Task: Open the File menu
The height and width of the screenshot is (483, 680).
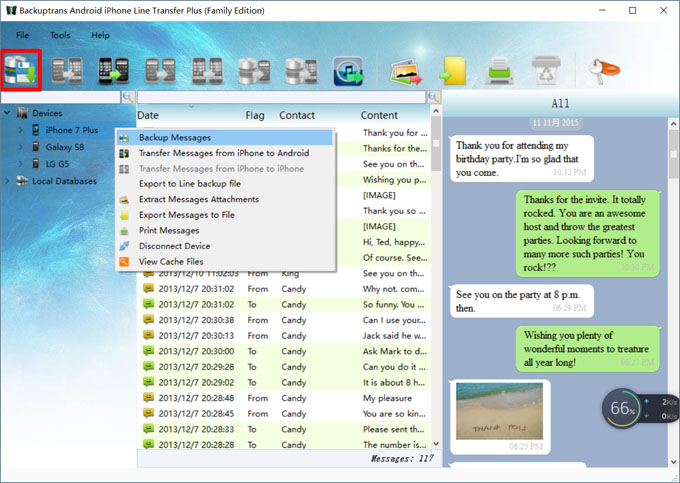Action: click(23, 35)
